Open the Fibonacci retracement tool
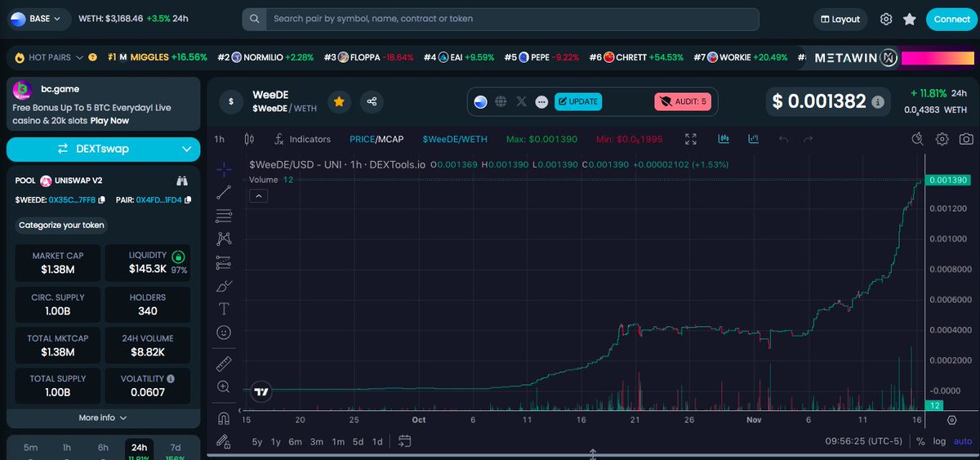The width and height of the screenshot is (980, 460). [x=224, y=216]
